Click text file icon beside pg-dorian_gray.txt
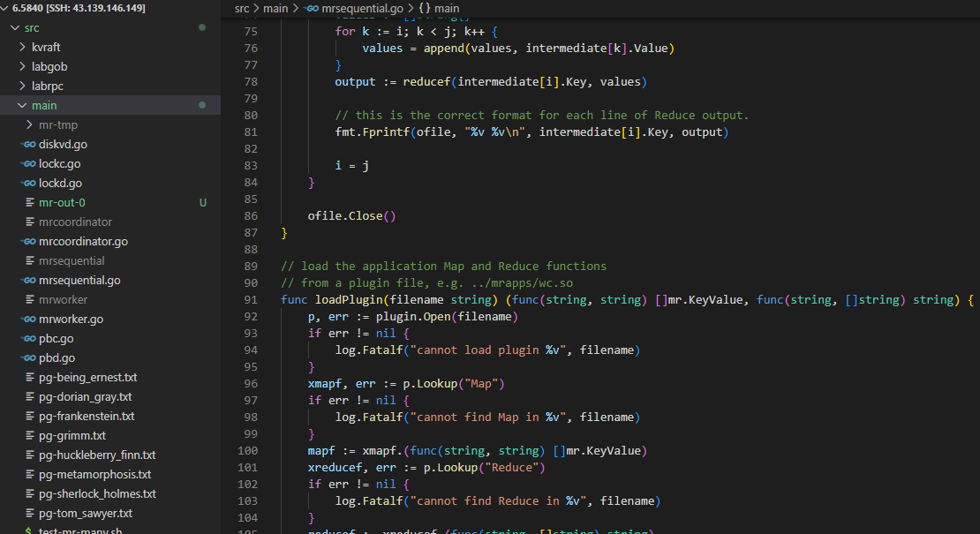The width and height of the screenshot is (980, 534). tap(29, 396)
